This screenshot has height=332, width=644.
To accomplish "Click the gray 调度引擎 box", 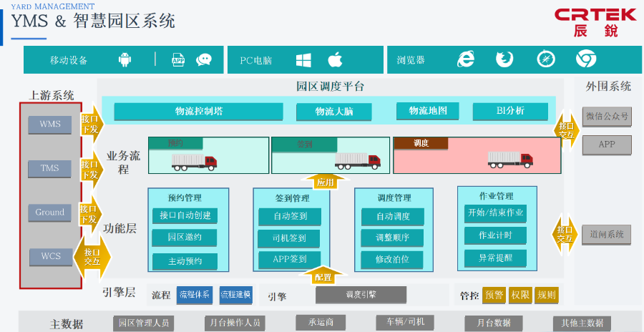I will click(361, 295).
